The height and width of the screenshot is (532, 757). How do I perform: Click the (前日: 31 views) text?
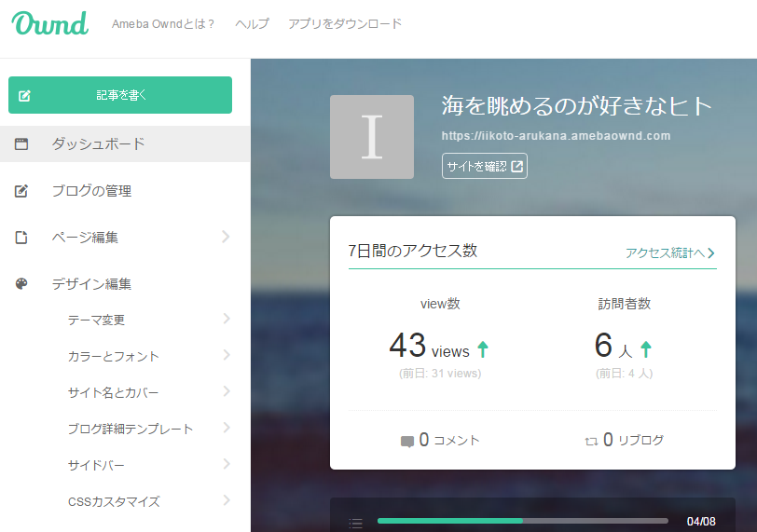[x=440, y=374]
